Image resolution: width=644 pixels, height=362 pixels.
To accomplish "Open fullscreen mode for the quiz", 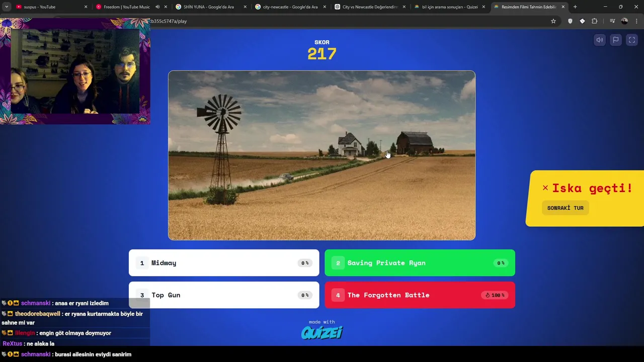I will click(632, 40).
